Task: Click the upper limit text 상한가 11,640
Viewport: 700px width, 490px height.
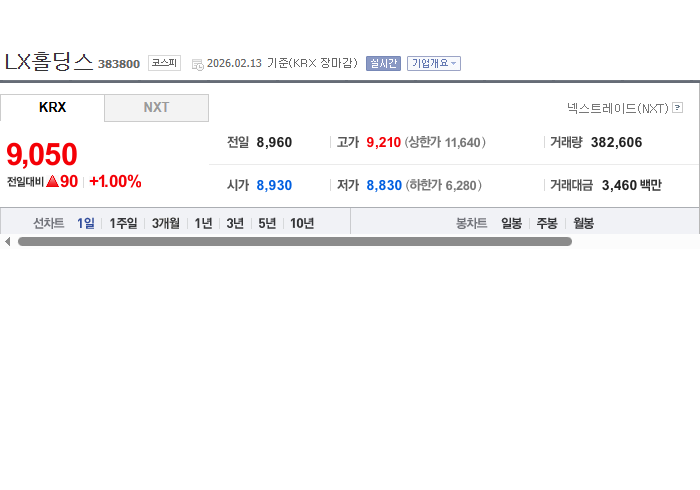Action: click(x=445, y=142)
